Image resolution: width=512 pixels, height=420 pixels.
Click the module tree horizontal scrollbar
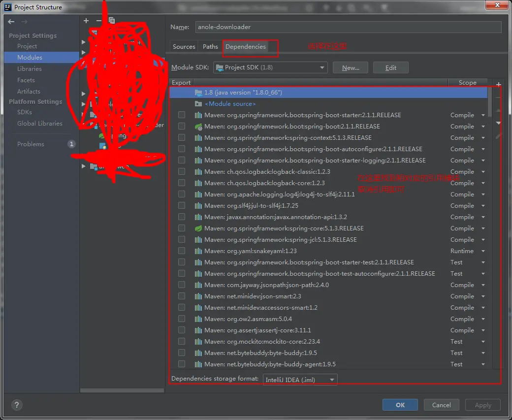pos(122,390)
